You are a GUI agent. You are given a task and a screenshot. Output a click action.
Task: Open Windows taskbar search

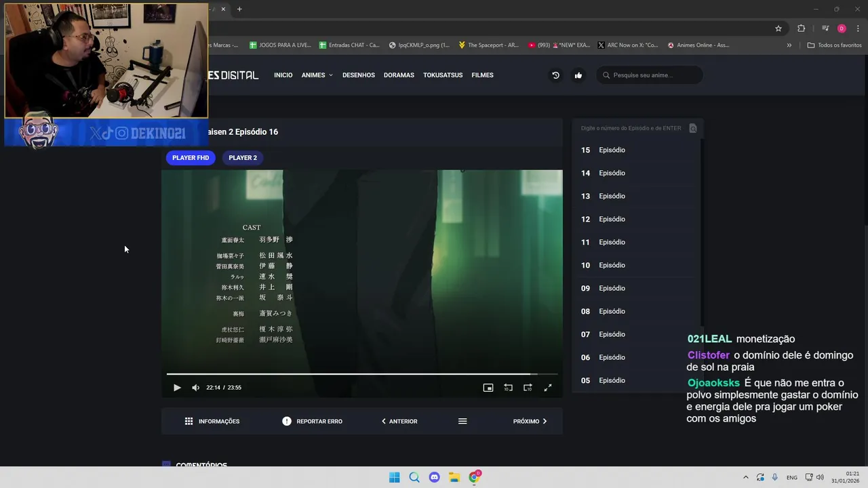point(414,477)
